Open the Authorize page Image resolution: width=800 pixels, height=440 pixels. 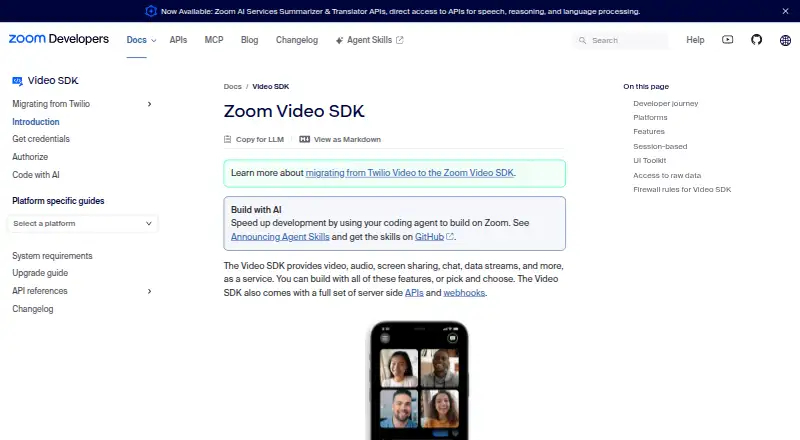click(30, 157)
